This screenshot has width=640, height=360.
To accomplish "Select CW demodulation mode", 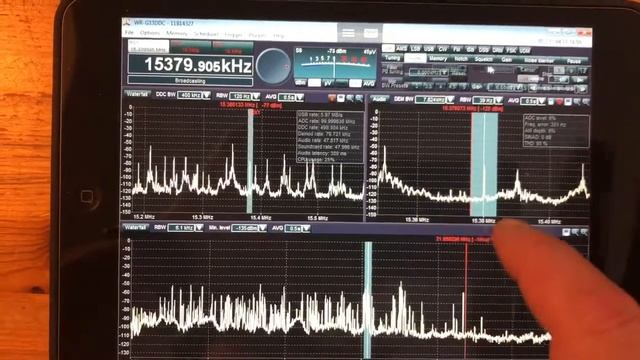I will coord(443,49).
